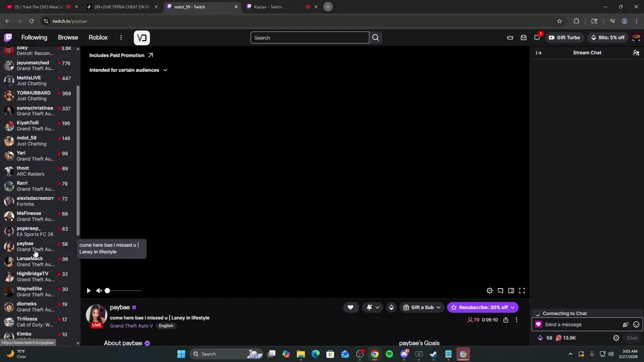Open the whispers inbox icon
Viewport: 644px width, 362px height.
523,38
